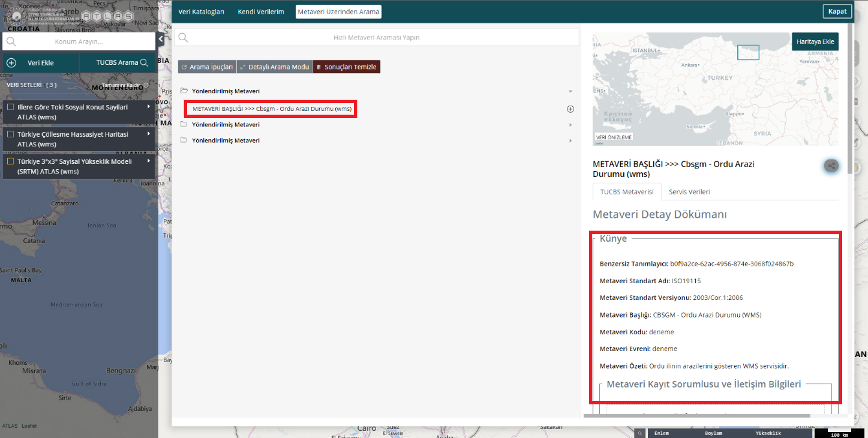Select the Cbsgm - Ordu Arazi Durumu (wms) result
This screenshot has width=868, height=438.
point(272,109)
